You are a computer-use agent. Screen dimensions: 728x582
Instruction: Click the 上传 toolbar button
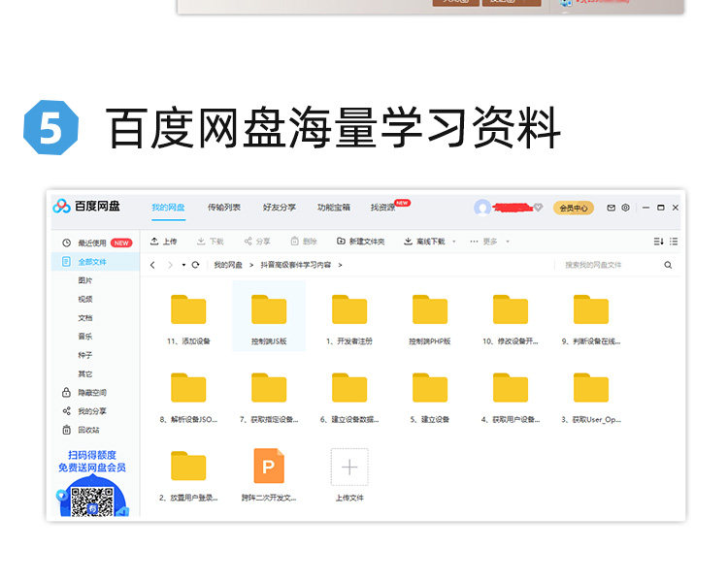163,242
